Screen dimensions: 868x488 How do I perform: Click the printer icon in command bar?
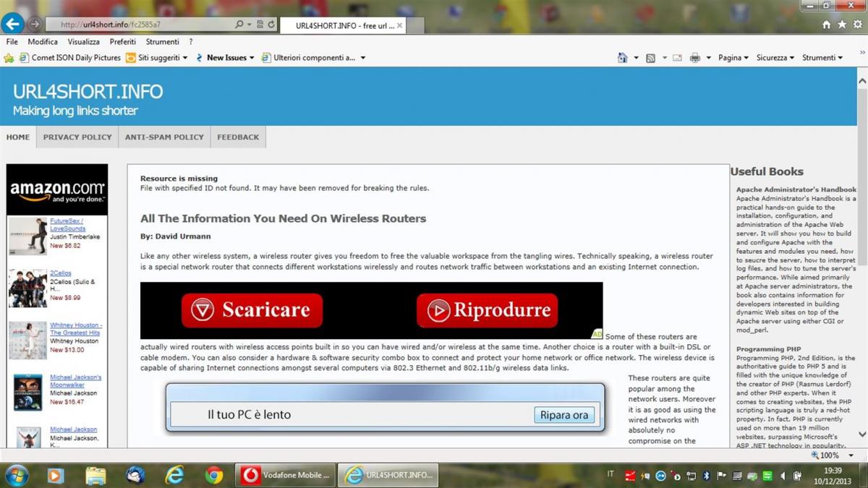[x=695, y=58]
